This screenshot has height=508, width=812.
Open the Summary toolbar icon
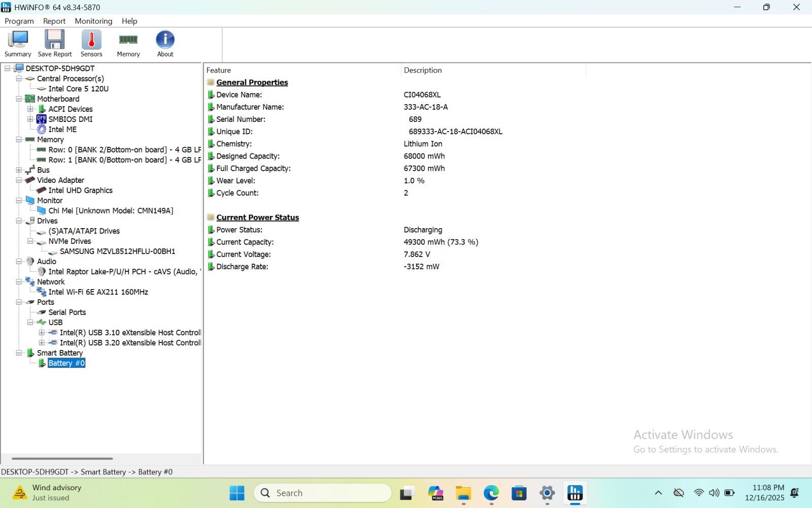[18, 44]
